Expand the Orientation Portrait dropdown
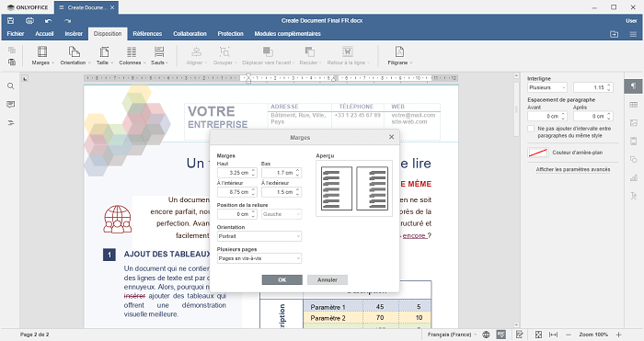The width and height of the screenshot is (644, 341). coord(259,236)
